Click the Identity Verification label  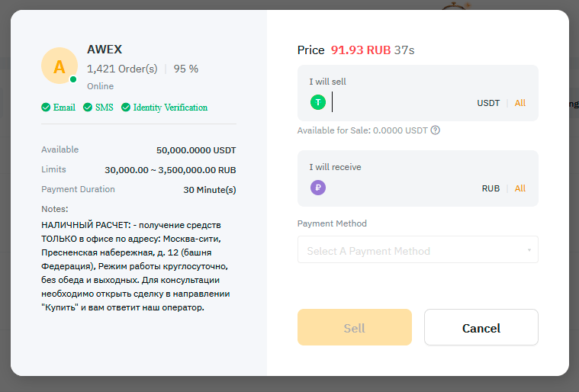tap(170, 108)
